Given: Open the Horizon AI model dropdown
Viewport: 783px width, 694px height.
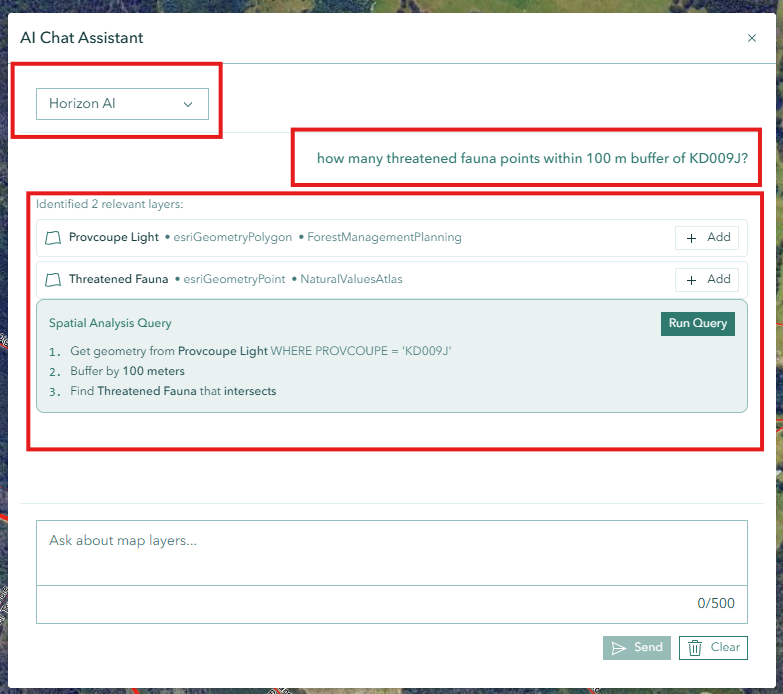Looking at the screenshot, I should [x=122, y=104].
